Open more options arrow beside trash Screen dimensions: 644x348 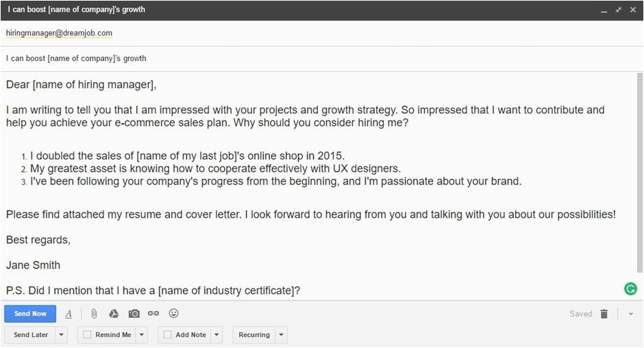pyautogui.click(x=630, y=314)
